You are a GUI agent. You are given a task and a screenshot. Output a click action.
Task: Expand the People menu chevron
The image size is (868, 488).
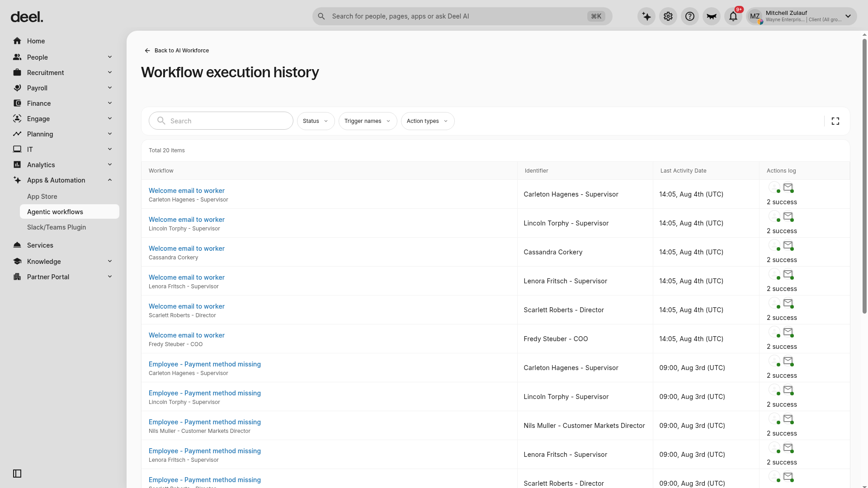tap(110, 57)
